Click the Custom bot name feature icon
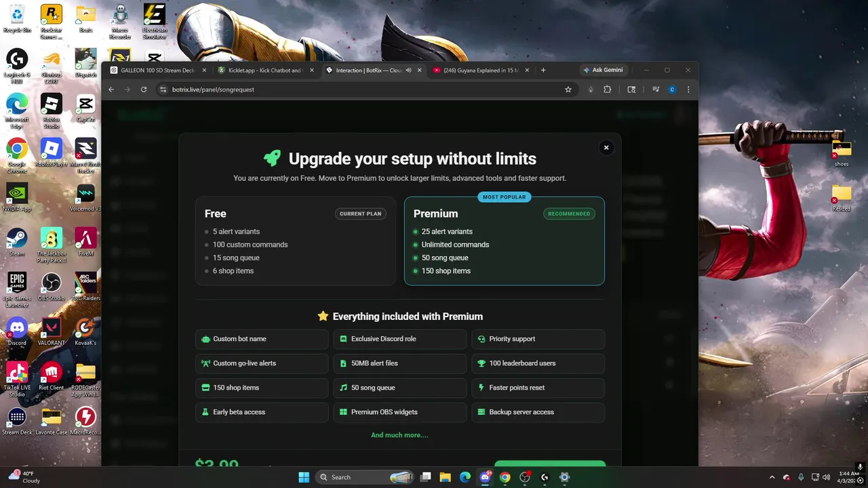This screenshot has width=868, height=488. (206, 339)
